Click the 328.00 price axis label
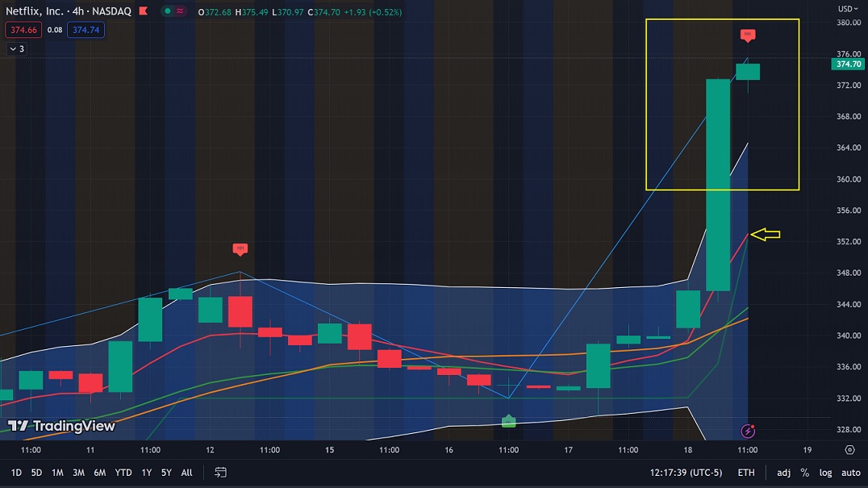 pos(849,429)
